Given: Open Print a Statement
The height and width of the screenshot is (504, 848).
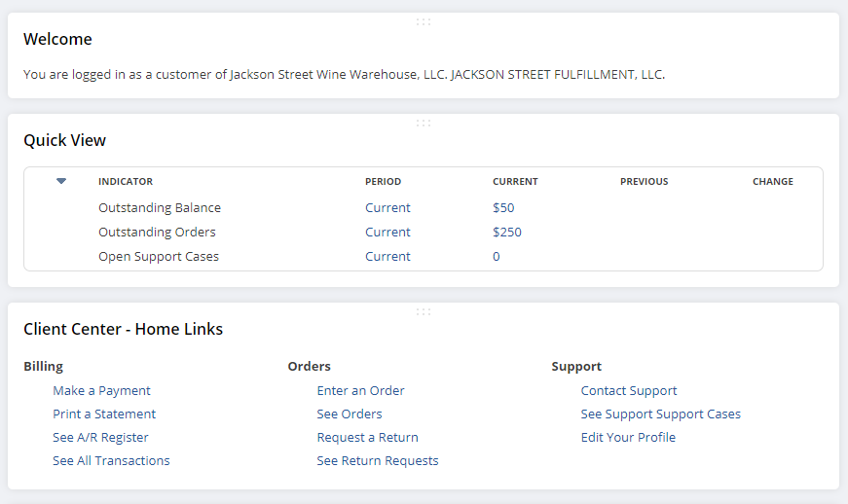Looking at the screenshot, I should (x=104, y=414).
